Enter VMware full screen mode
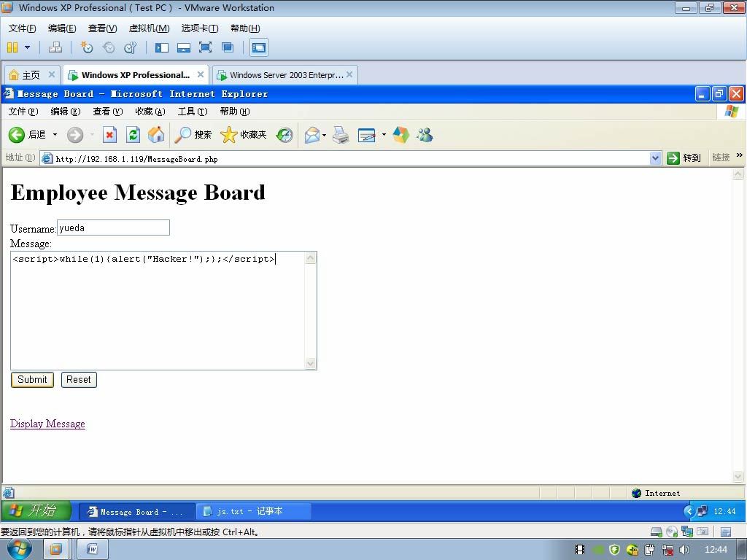 coord(205,47)
